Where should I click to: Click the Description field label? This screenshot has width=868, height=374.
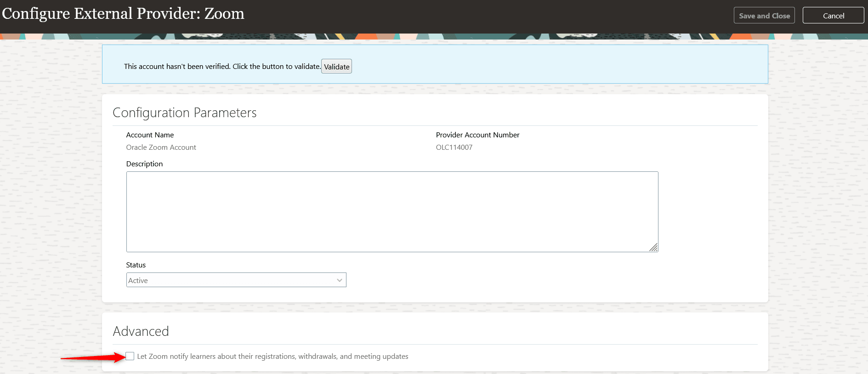point(144,164)
